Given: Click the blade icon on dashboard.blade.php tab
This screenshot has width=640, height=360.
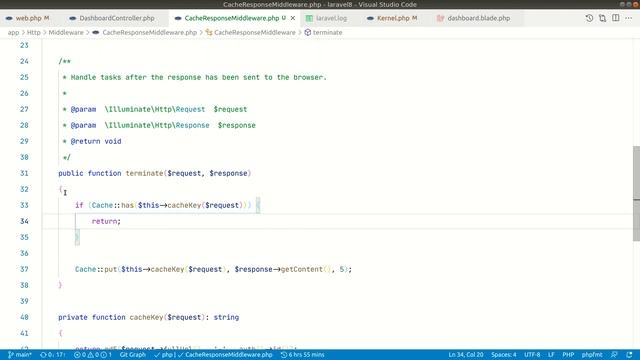Looking at the screenshot, I should (x=440, y=18).
